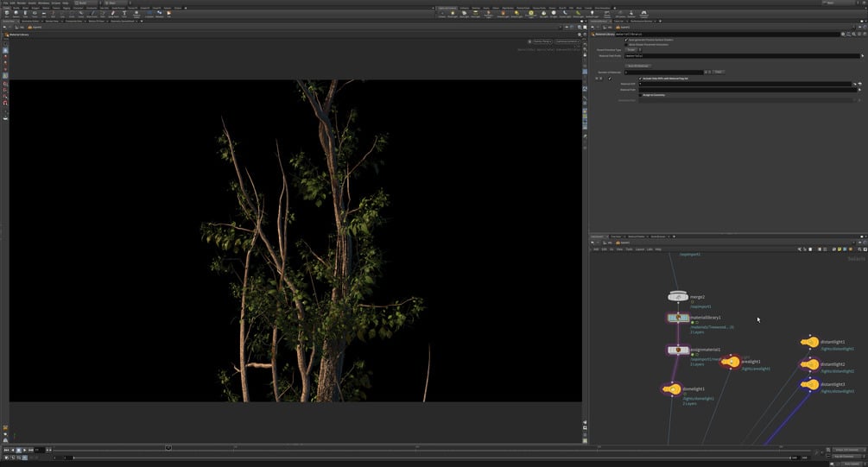Open Material VOP chooser arrow
This screenshot has height=467, width=868.
(x=855, y=84)
